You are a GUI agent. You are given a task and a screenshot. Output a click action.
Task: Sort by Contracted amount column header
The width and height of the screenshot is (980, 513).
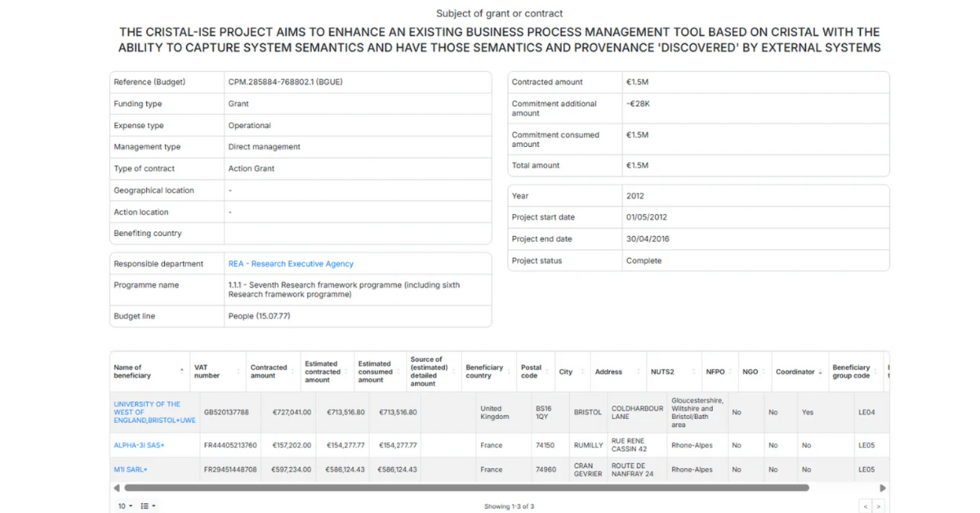coord(270,372)
